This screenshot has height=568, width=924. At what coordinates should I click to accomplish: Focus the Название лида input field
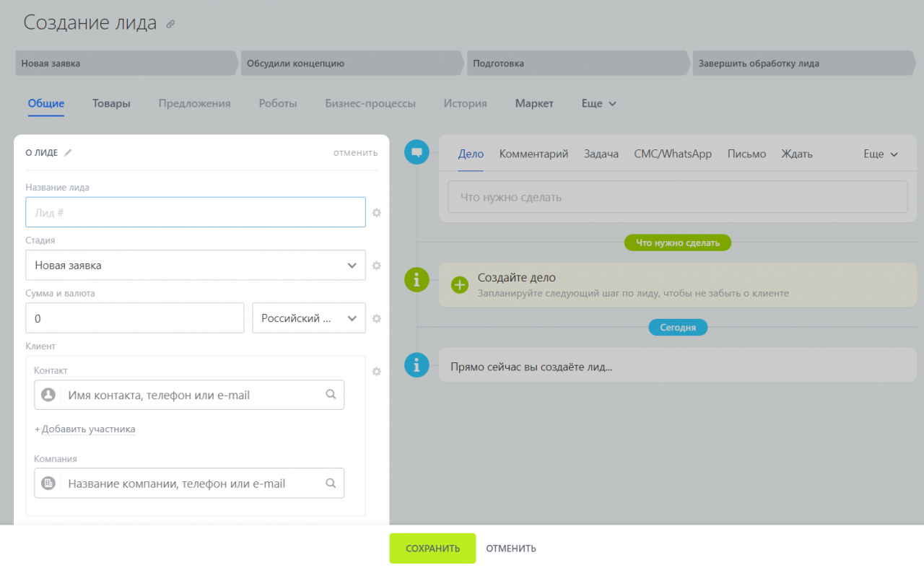196,212
